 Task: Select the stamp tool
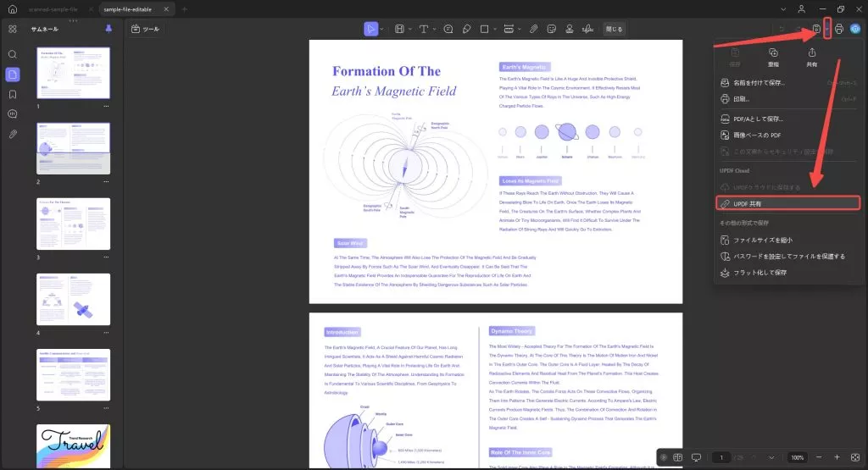(x=569, y=29)
